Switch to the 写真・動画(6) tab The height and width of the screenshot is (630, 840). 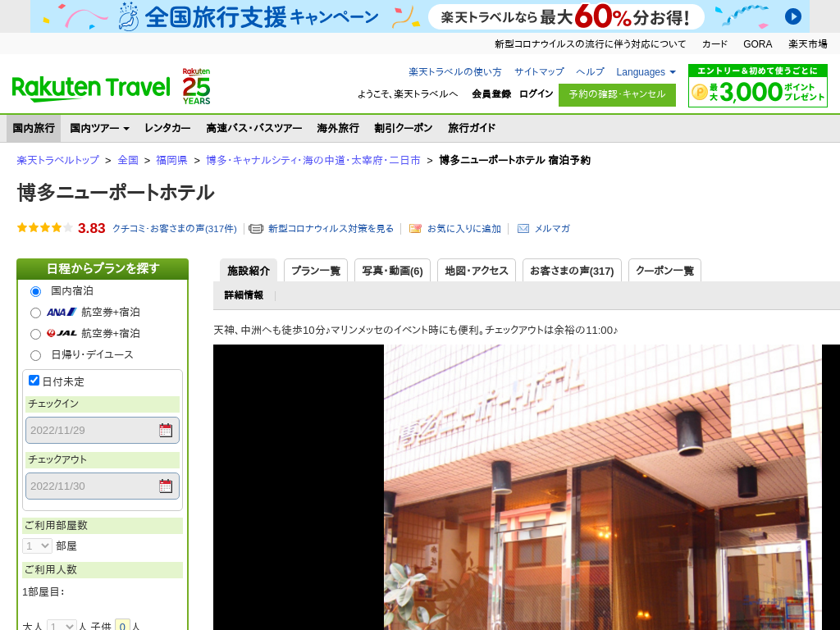(x=393, y=271)
